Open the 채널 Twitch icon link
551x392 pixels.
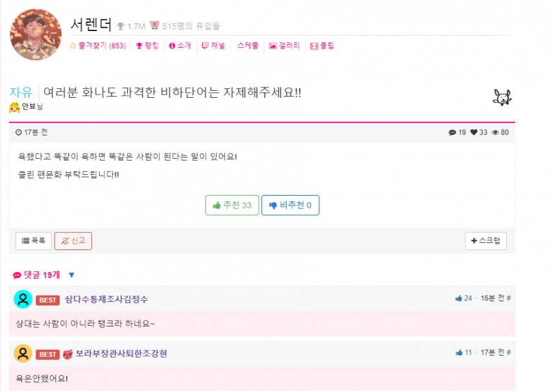point(213,45)
